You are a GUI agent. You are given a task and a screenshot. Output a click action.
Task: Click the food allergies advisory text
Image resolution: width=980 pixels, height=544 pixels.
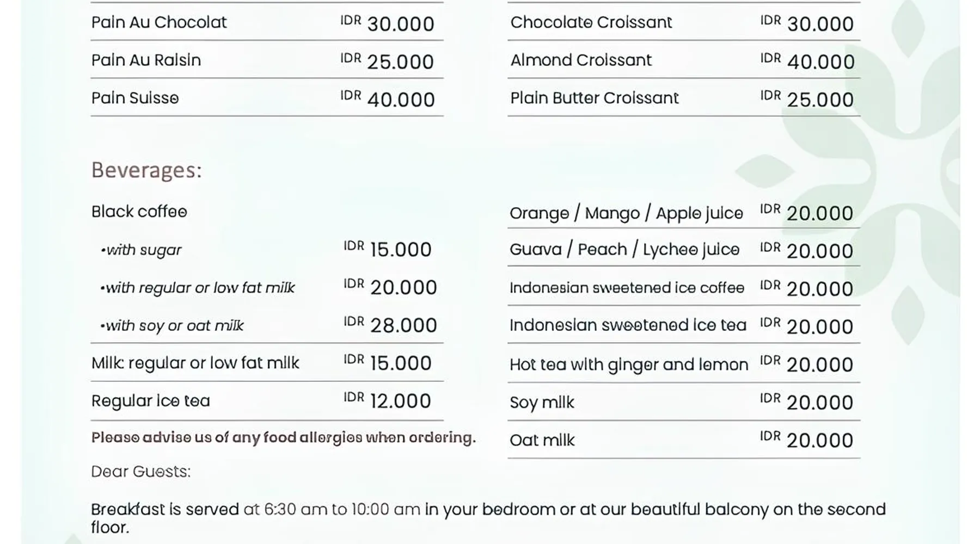coord(283,438)
